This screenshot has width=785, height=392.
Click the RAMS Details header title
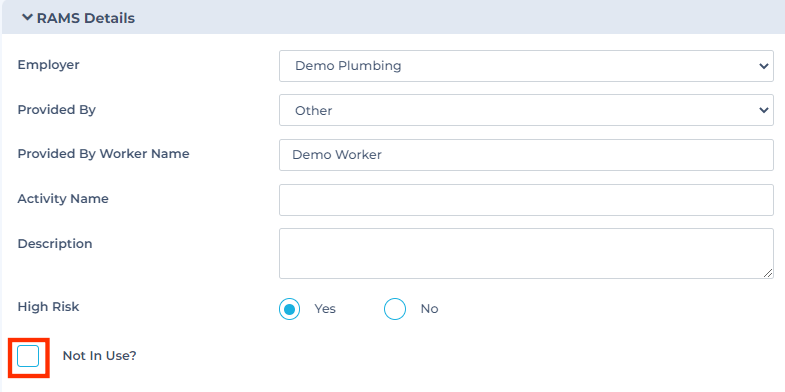pyautogui.click(x=86, y=18)
